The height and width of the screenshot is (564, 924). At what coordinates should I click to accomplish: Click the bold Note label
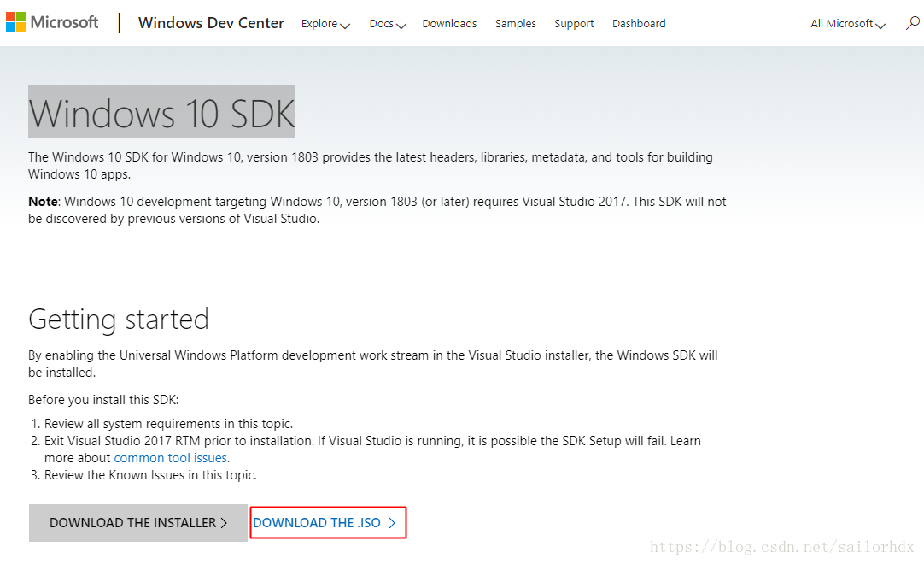(x=43, y=201)
